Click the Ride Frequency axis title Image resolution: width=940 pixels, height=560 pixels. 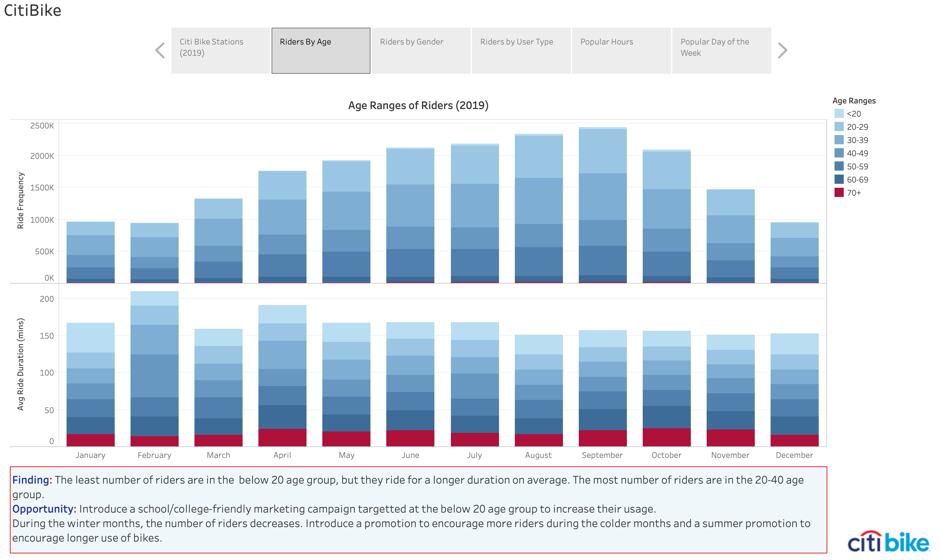tap(20, 201)
